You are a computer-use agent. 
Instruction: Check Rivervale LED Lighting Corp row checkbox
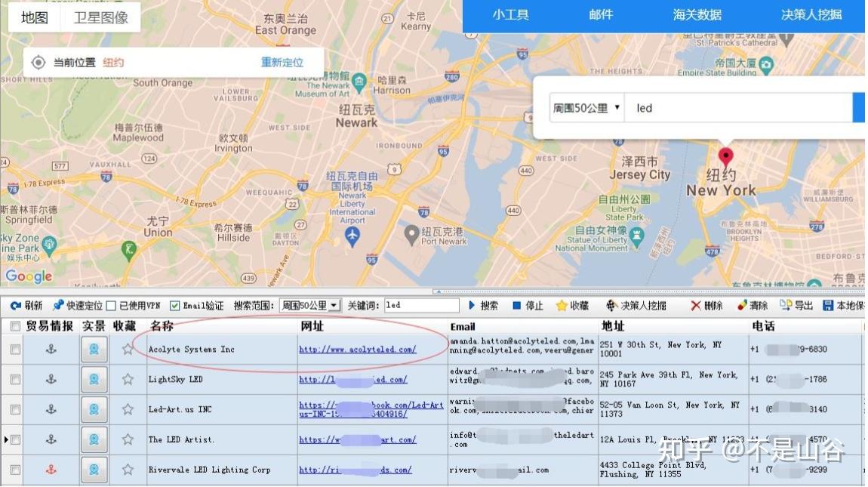(16, 470)
